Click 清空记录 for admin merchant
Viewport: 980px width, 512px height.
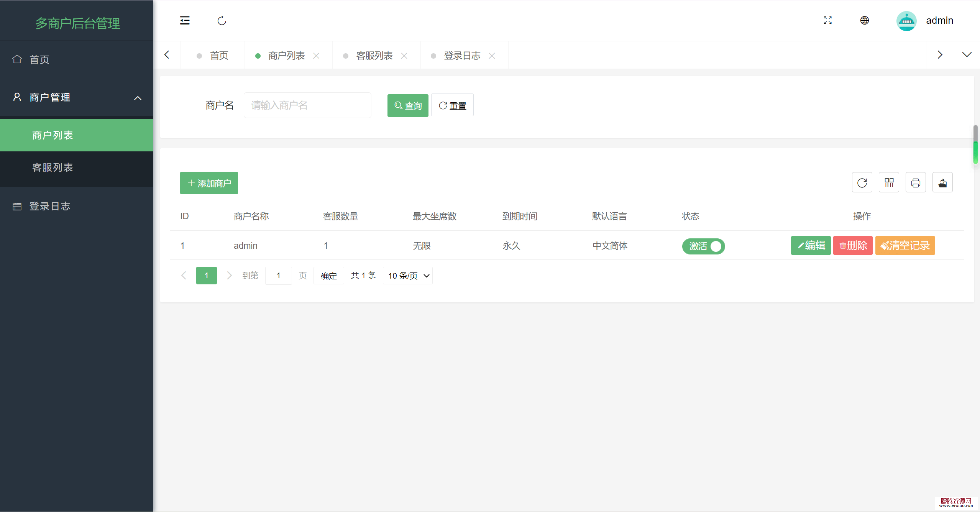(x=905, y=245)
